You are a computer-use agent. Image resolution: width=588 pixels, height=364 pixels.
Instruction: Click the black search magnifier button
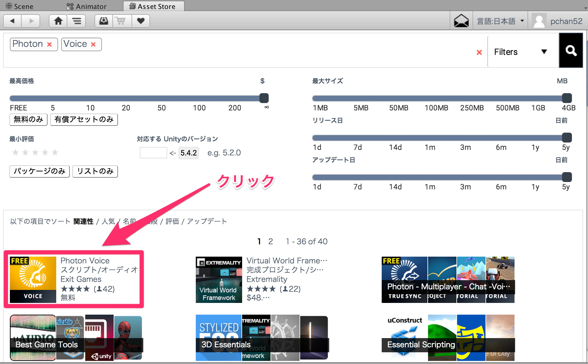[571, 50]
